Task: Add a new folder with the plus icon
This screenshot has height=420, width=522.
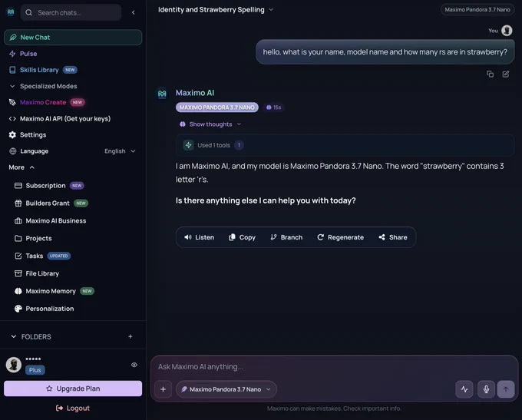Action: click(130, 337)
